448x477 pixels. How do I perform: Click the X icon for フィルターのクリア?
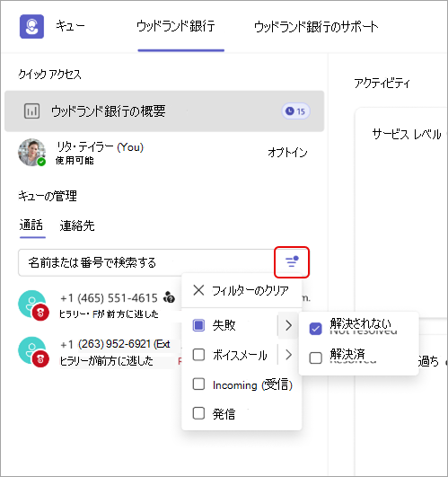coord(198,290)
